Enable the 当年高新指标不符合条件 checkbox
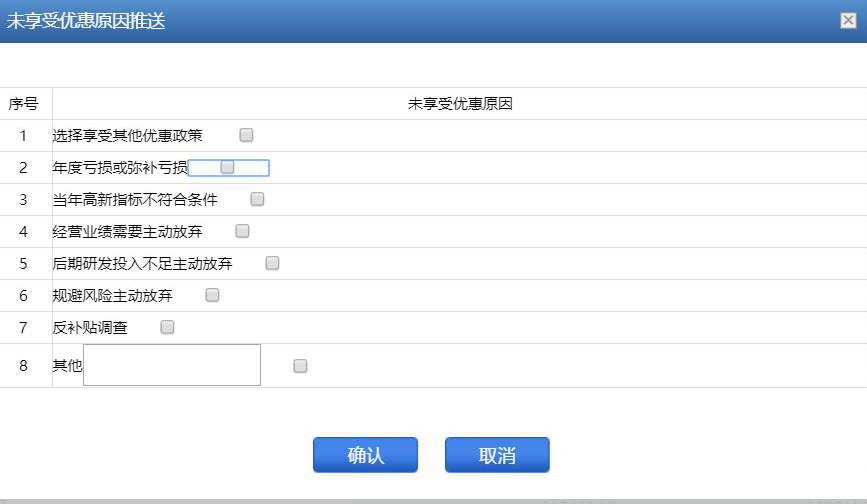This screenshot has width=867, height=504. point(257,199)
